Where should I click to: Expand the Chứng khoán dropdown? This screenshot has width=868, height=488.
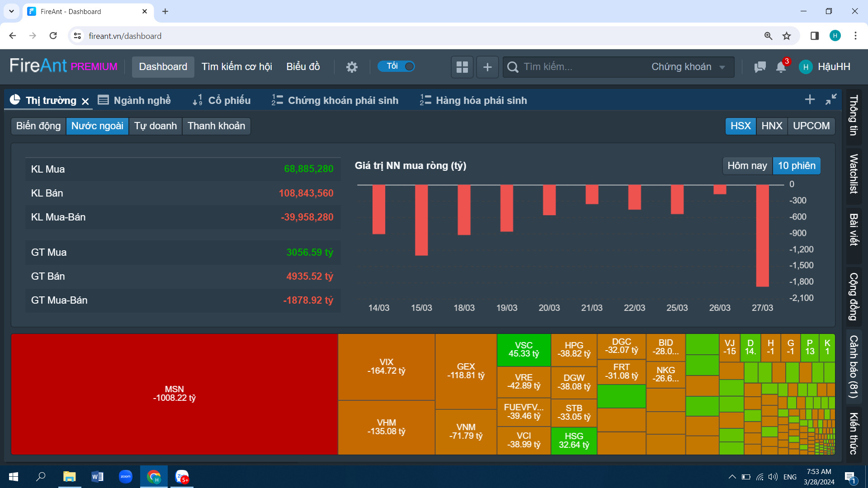click(x=688, y=67)
